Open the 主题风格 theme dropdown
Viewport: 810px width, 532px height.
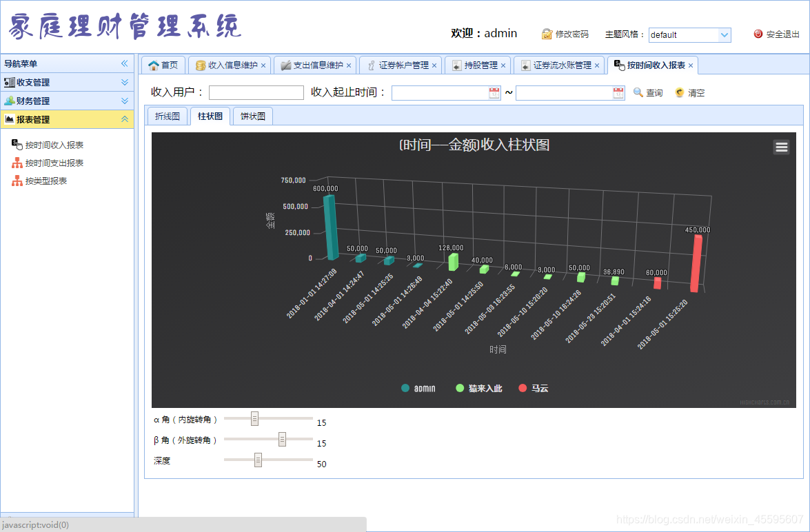coord(725,34)
